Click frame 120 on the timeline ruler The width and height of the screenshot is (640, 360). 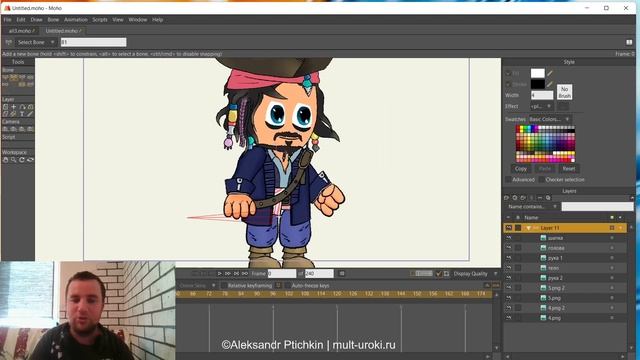point(337,294)
